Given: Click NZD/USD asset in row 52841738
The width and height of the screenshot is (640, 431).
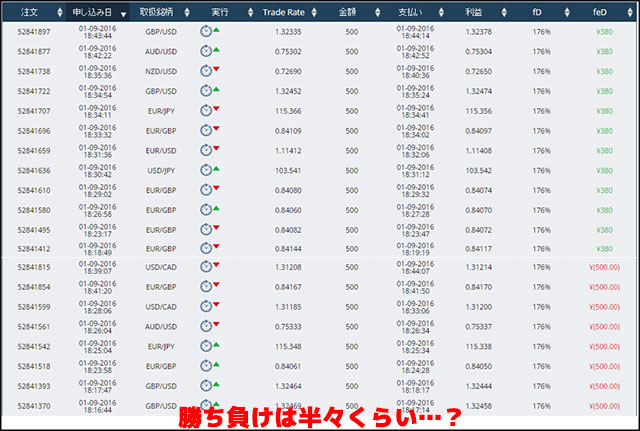Looking at the screenshot, I should [x=161, y=71].
